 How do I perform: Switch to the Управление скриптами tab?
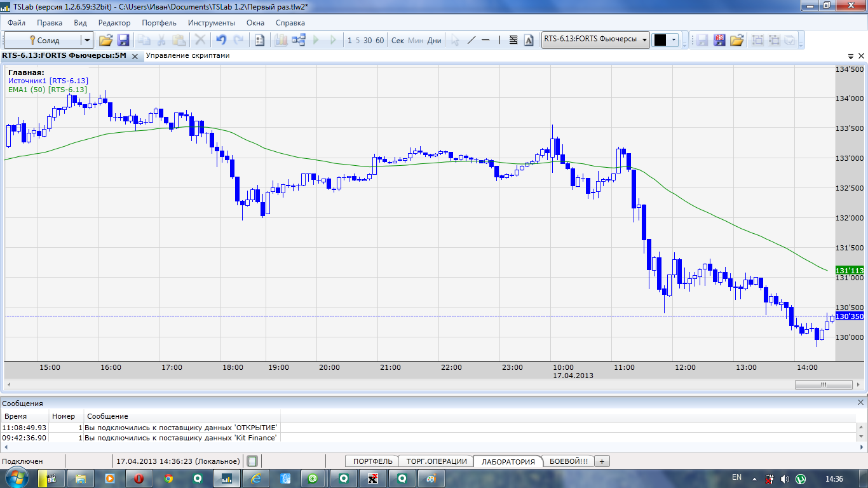(188, 55)
